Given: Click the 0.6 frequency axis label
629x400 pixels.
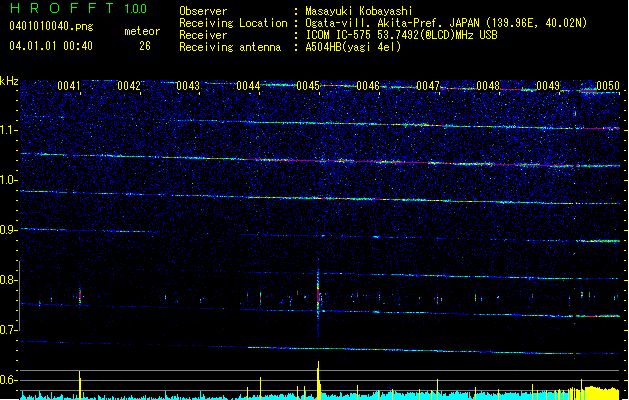Looking at the screenshot, I should point(9,380).
